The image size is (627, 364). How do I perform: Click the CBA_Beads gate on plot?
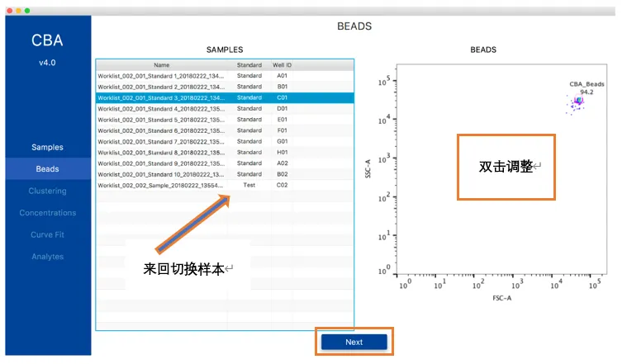pos(578,102)
